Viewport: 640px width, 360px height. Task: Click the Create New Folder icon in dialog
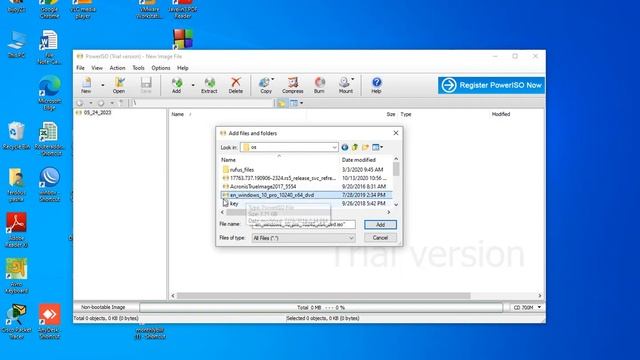[365, 147]
